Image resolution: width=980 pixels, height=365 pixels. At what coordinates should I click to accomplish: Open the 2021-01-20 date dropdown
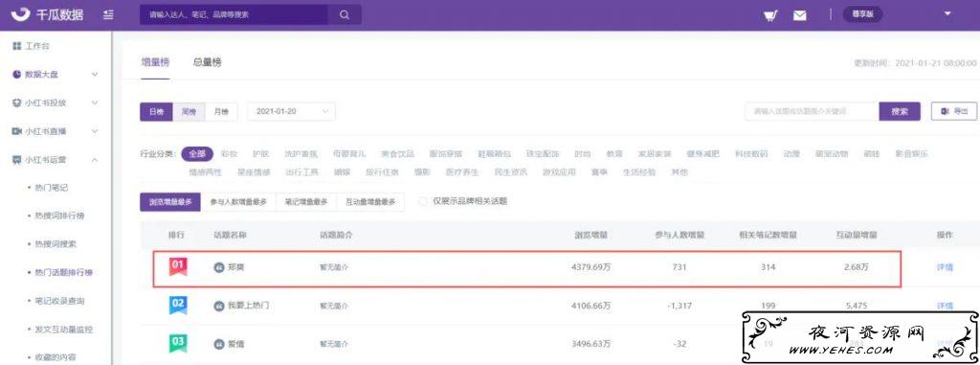click(x=291, y=111)
